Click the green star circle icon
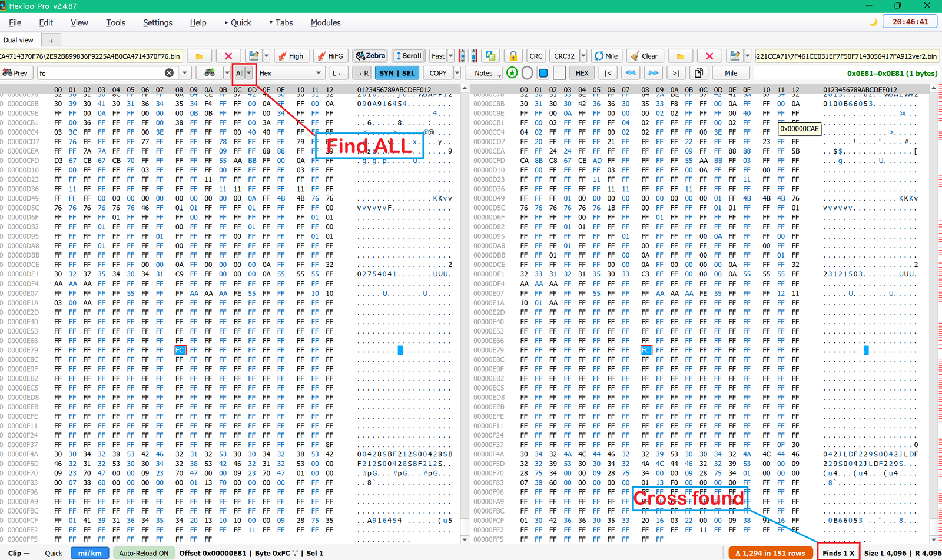942x560 pixels. [x=512, y=73]
